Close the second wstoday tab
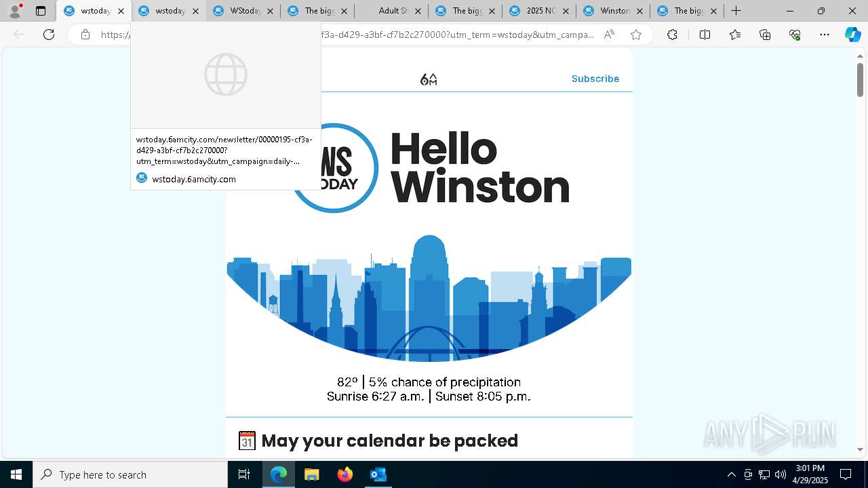 pos(195,11)
